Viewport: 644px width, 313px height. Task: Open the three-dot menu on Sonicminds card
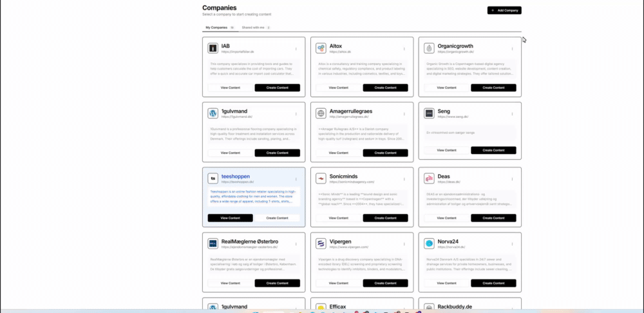point(404,179)
